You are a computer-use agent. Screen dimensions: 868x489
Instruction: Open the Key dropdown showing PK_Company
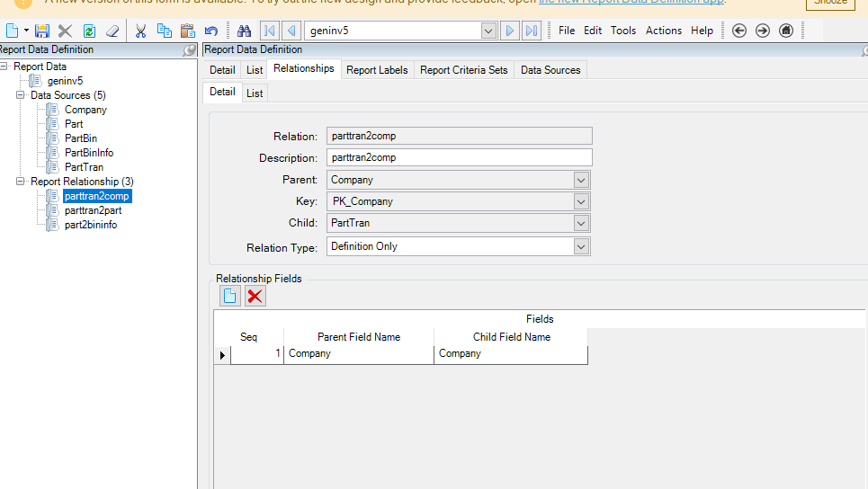click(x=581, y=202)
